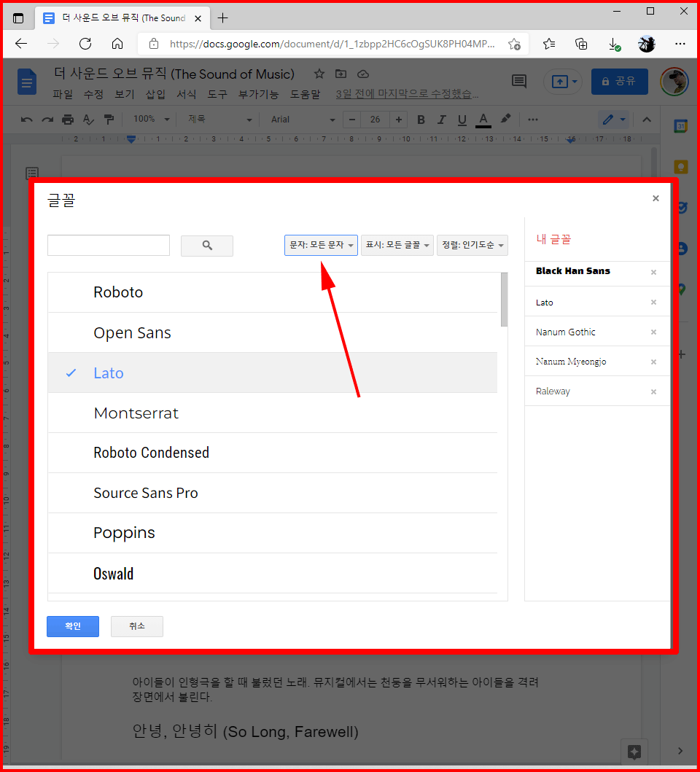Viewport: 700px width, 772px height.
Task: Open the 표시: 모든 글꼴 dropdown
Action: [397, 245]
